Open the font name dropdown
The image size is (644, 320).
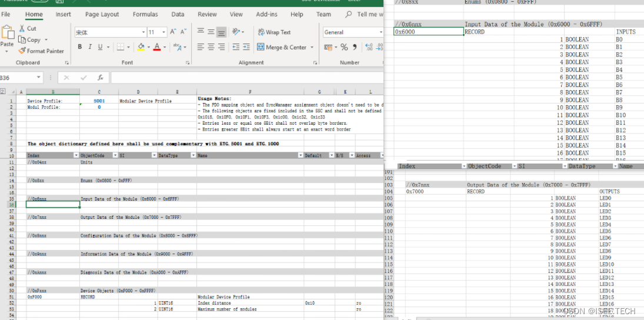click(144, 32)
